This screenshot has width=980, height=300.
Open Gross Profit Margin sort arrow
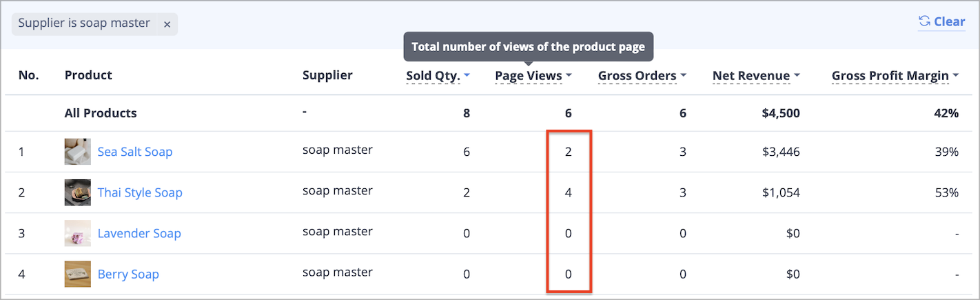pos(956,76)
